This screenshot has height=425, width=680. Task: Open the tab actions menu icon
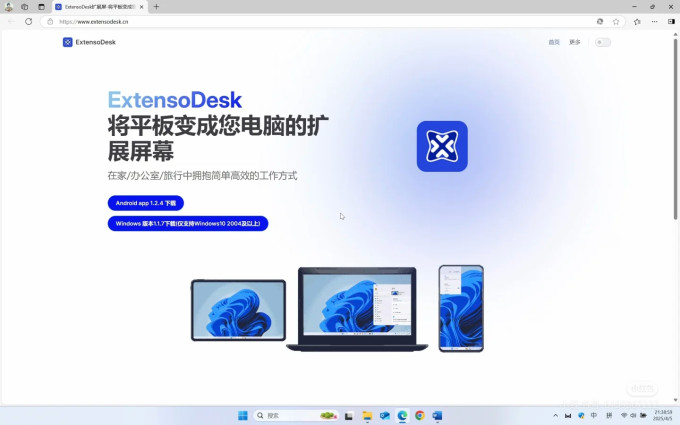click(x=41, y=7)
